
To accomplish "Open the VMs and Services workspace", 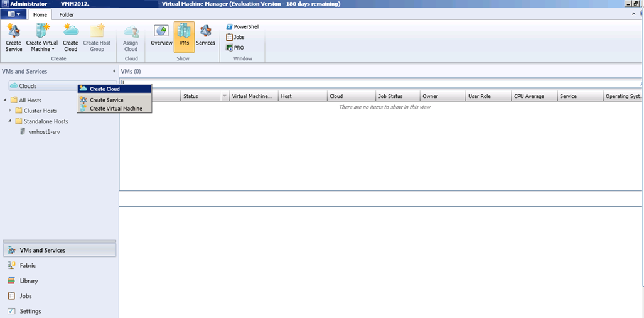I will pyautogui.click(x=60, y=250).
